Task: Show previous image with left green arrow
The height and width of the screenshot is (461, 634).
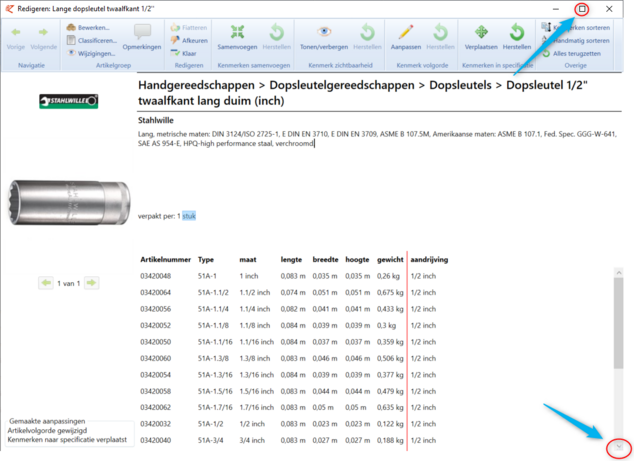Action: tap(46, 283)
